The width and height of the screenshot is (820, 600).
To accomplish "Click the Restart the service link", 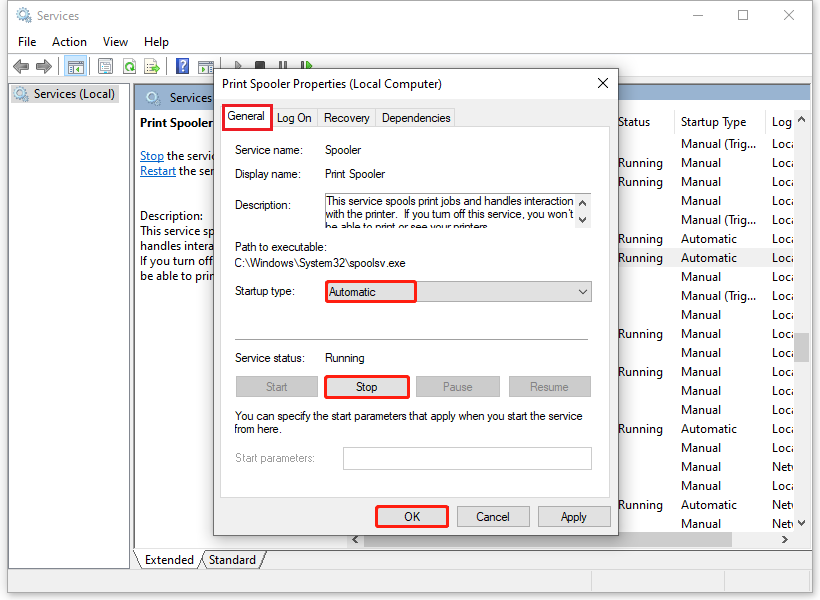I will [x=158, y=171].
